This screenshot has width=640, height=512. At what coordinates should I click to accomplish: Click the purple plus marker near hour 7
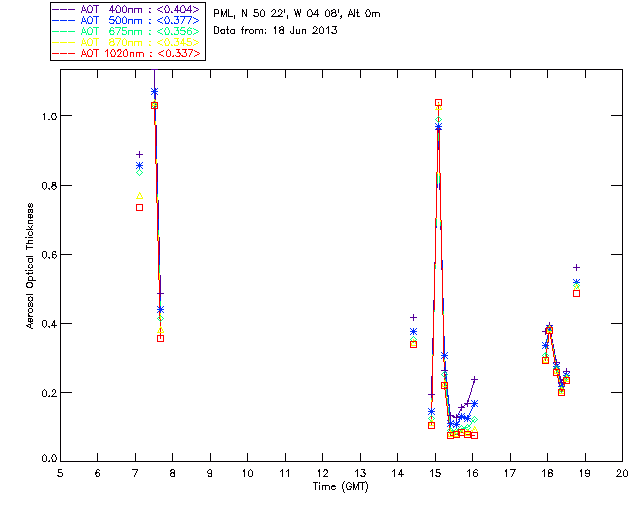click(x=139, y=154)
